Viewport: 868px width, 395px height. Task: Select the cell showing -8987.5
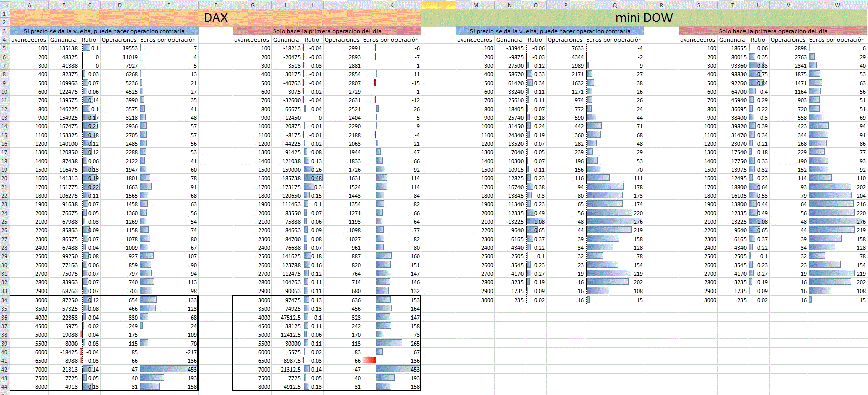pos(287,361)
